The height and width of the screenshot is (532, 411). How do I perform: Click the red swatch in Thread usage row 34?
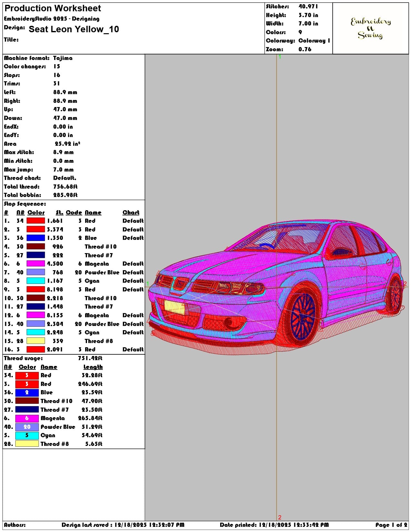coord(27,375)
